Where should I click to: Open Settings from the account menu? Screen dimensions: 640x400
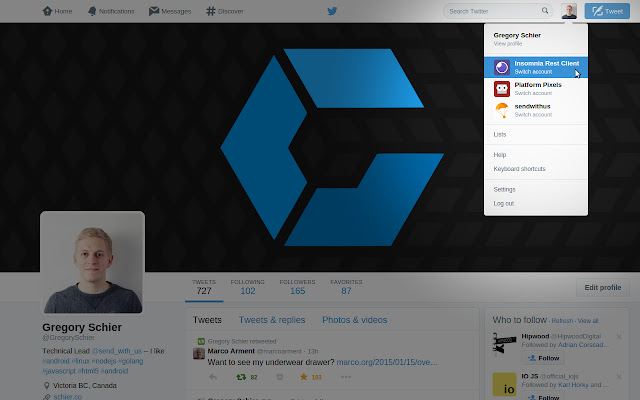(x=504, y=189)
